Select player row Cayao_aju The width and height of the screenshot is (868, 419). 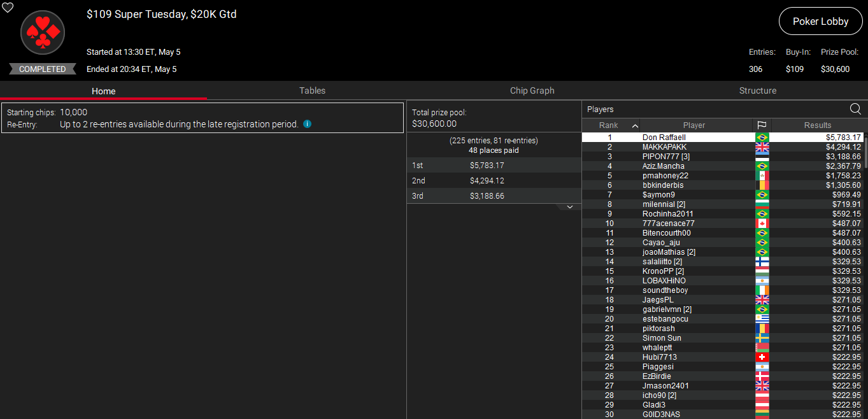[x=723, y=243]
